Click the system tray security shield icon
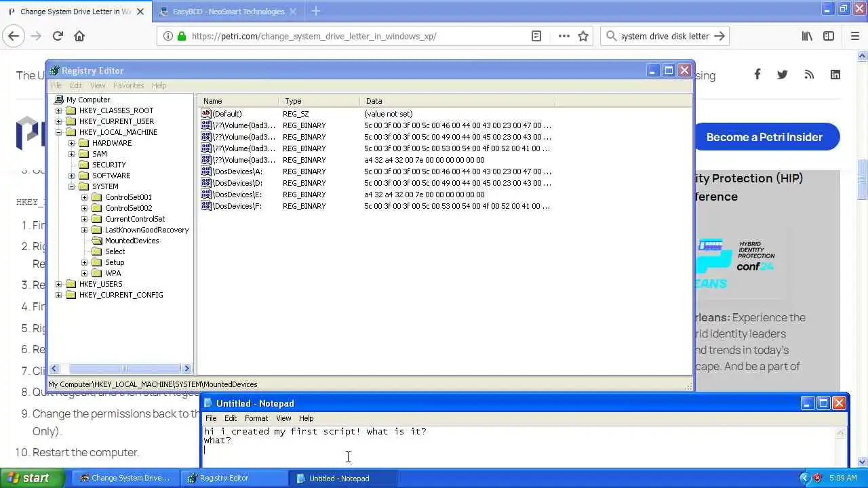The width and height of the screenshot is (868, 488). (x=818, y=479)
